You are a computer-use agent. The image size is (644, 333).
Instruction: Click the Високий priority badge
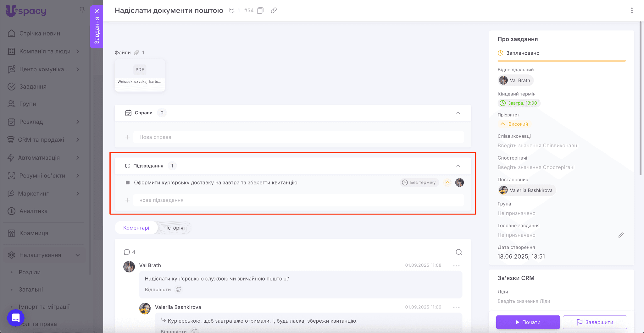click(x=514, y=124)
